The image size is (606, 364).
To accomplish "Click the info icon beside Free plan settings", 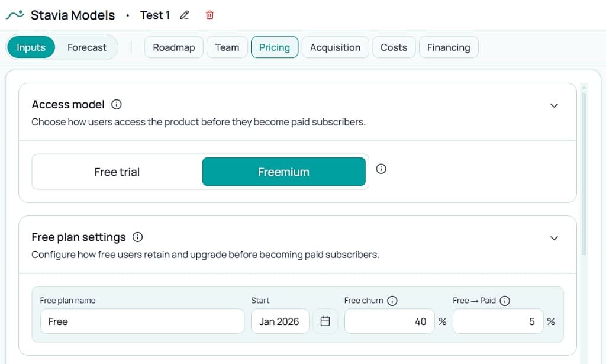I will click(x=137, y=237).
